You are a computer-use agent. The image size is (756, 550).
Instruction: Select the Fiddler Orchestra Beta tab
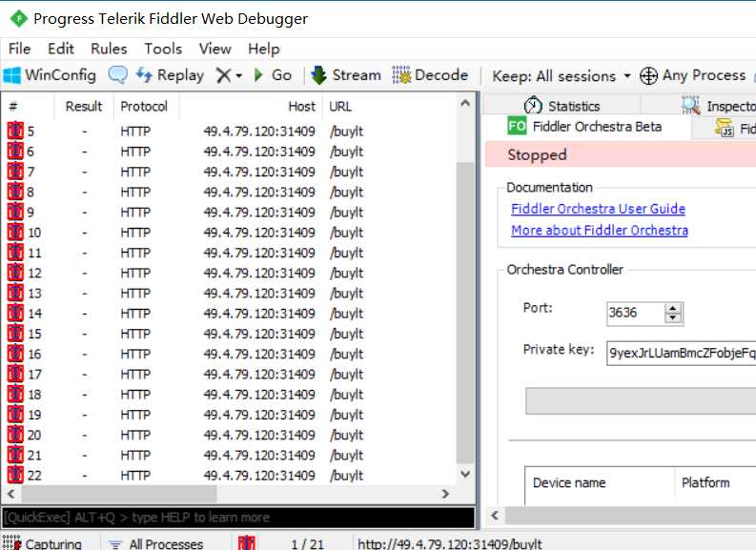584,127
